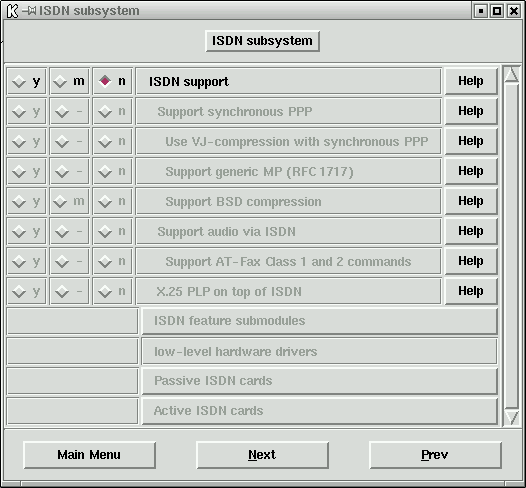Open the ISDN feature submodules submenu

click(319, 321)
